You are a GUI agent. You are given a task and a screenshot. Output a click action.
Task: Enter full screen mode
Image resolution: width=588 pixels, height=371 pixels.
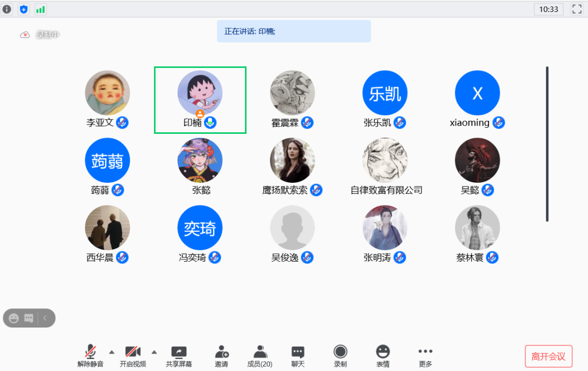pyautogui.click(x=577, y=9)
